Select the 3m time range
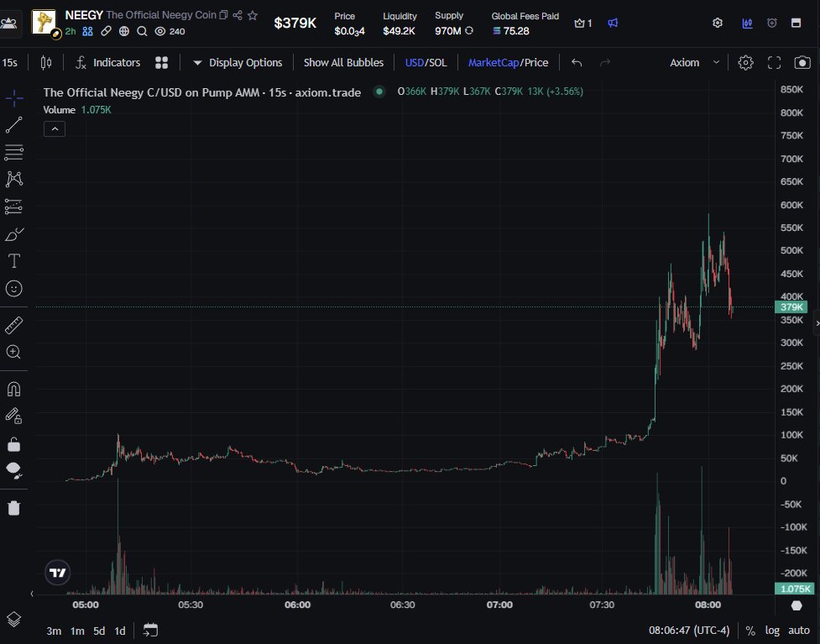This screenshot has height=644, width=820. coord(54,631)
